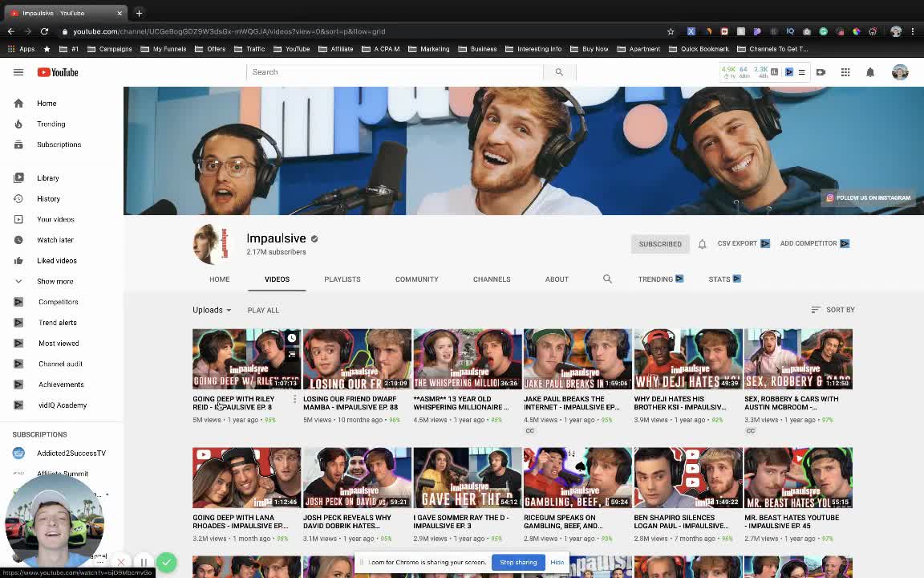Click Follow Us On Instagram banner link
The image size is (924, 578).
(x=868, y=198)
